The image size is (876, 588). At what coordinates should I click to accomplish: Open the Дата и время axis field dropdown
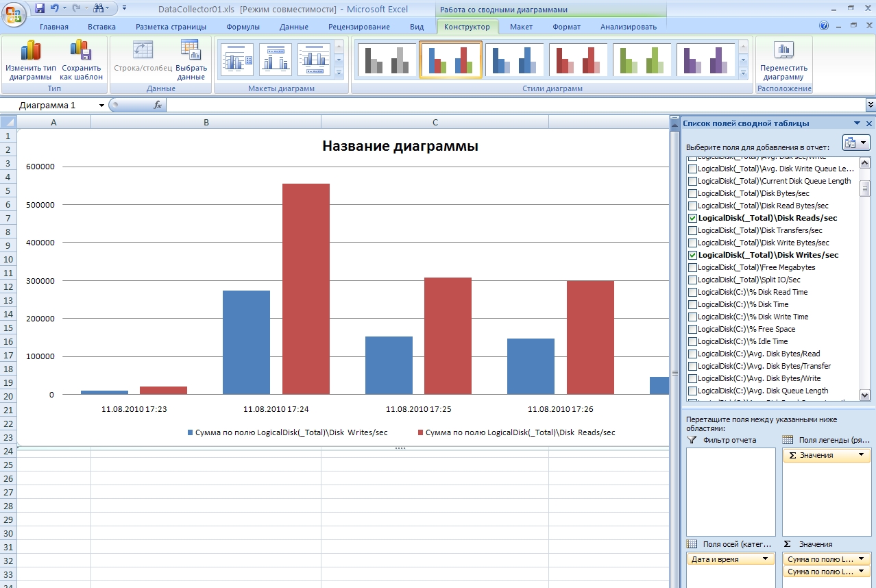764,559
